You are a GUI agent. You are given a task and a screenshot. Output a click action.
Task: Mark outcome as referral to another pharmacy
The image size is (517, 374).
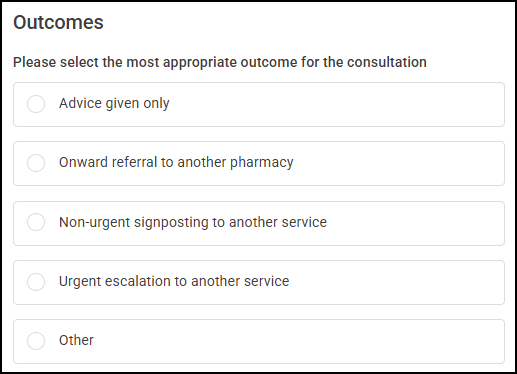tap(36, 163)
